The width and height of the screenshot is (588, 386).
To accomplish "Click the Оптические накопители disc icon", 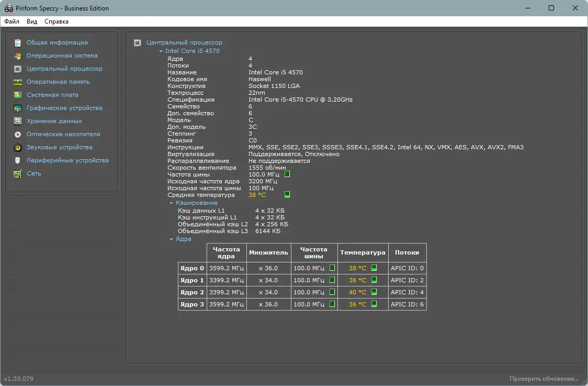I will [18, 135].
